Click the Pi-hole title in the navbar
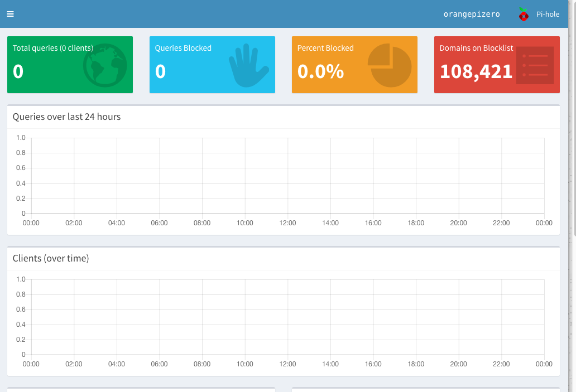 pos(547,14)
